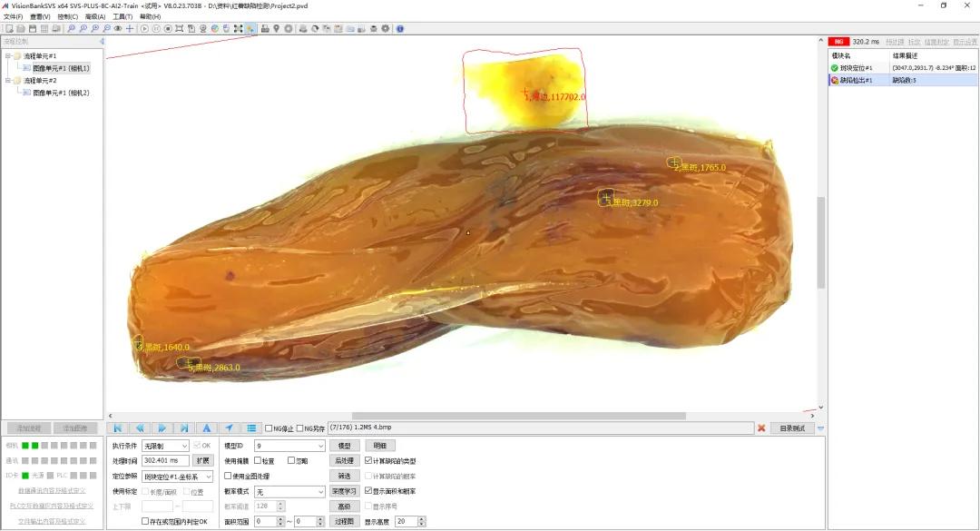Click the gear settings icon in top toolbar

pyautogui.click(x=386, y=29)
